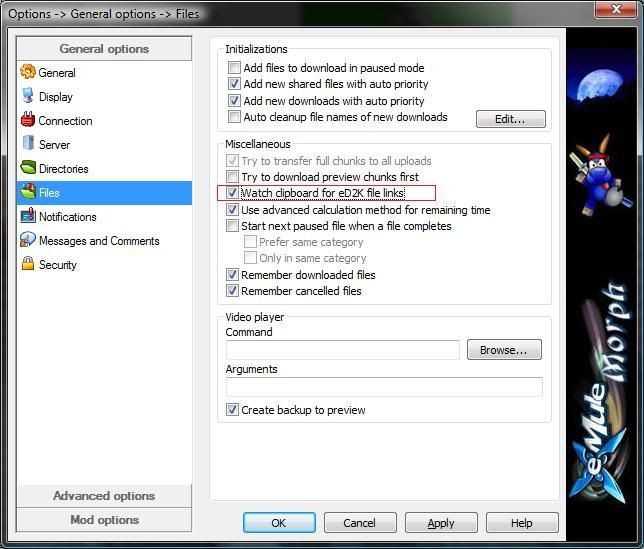The height and width of the screenshot is (549, 644).
Task: Enable Add files to download in paused mode
Action: tap(234, 67)
